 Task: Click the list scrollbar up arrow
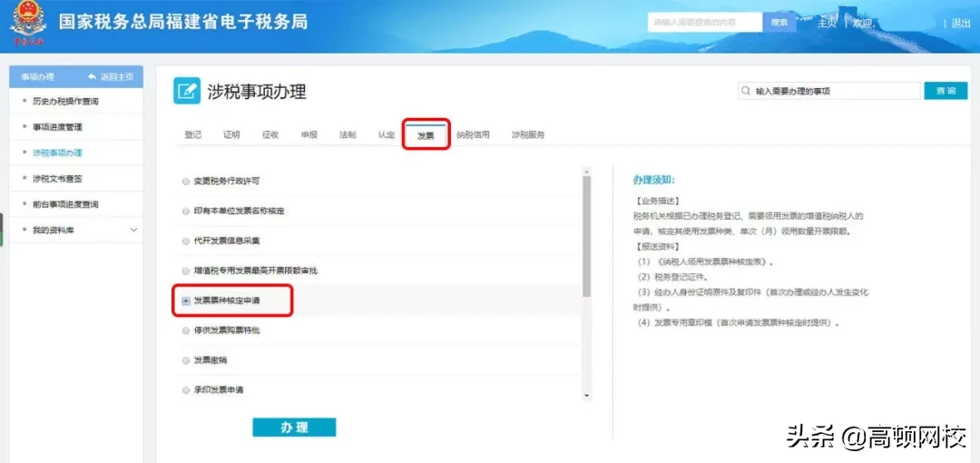[x=586, y=170]
